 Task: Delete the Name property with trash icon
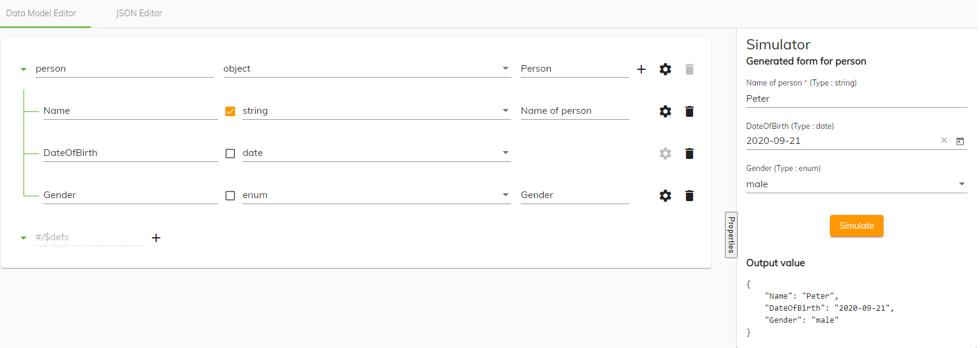(x=689, y=111)
